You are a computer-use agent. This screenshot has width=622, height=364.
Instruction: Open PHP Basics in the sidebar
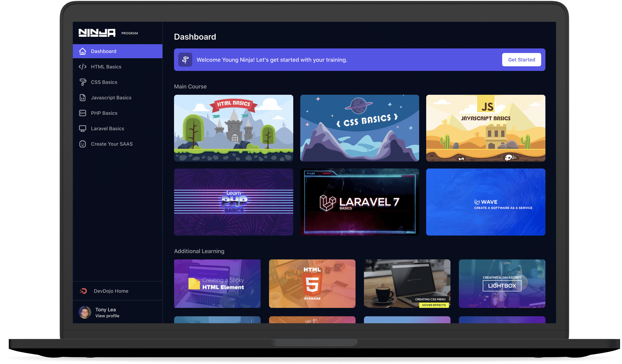pyautogui.click(x=117, y=113)
